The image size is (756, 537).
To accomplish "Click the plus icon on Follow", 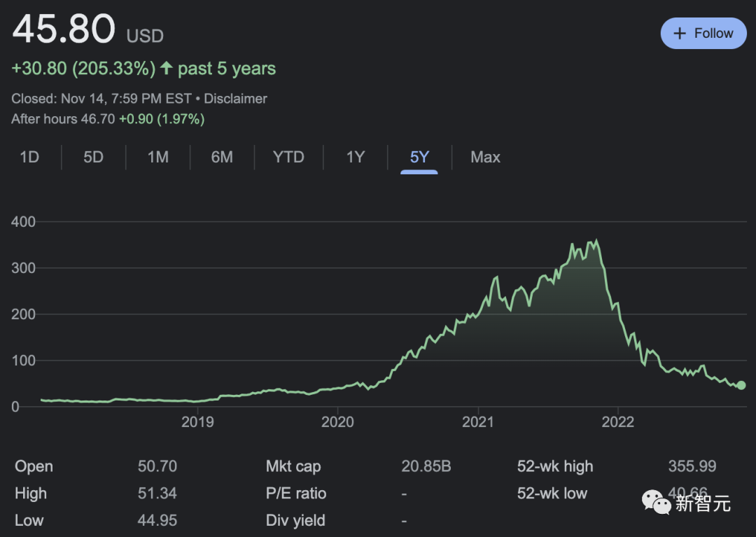I will (679, 34).
